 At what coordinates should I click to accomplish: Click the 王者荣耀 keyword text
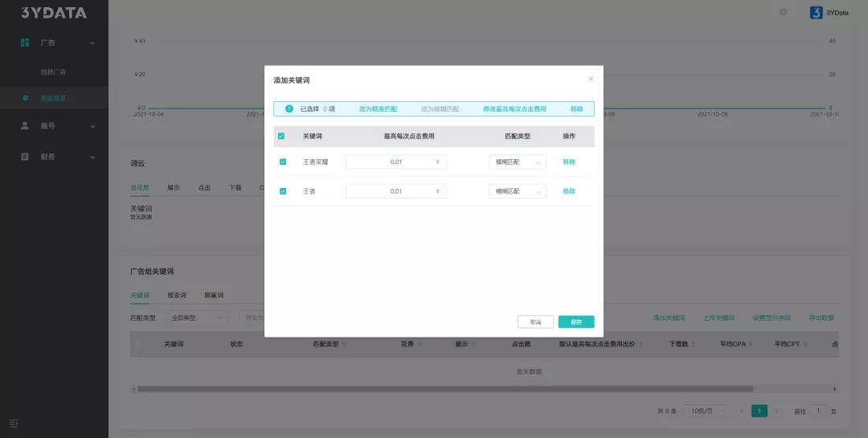point(316,162)
